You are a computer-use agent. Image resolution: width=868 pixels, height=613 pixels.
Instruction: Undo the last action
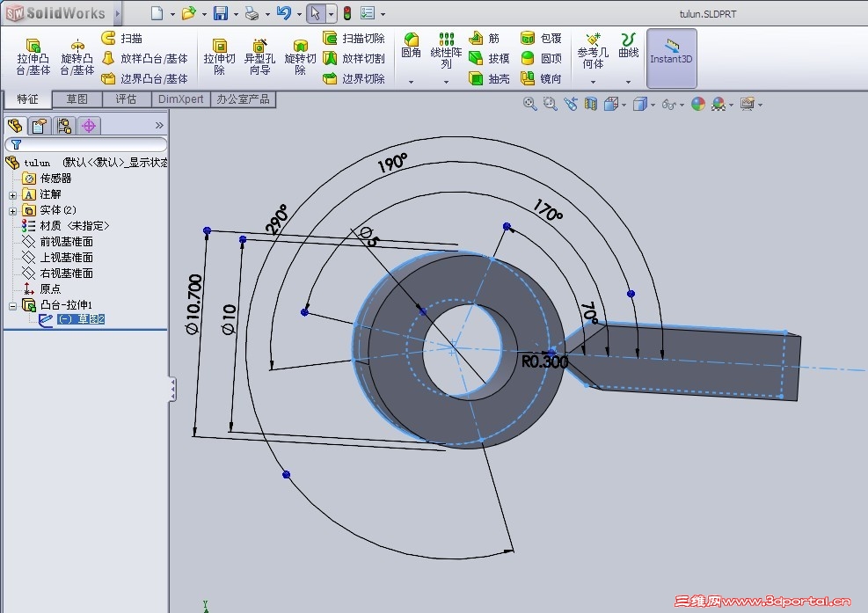(x=284, y=12)
